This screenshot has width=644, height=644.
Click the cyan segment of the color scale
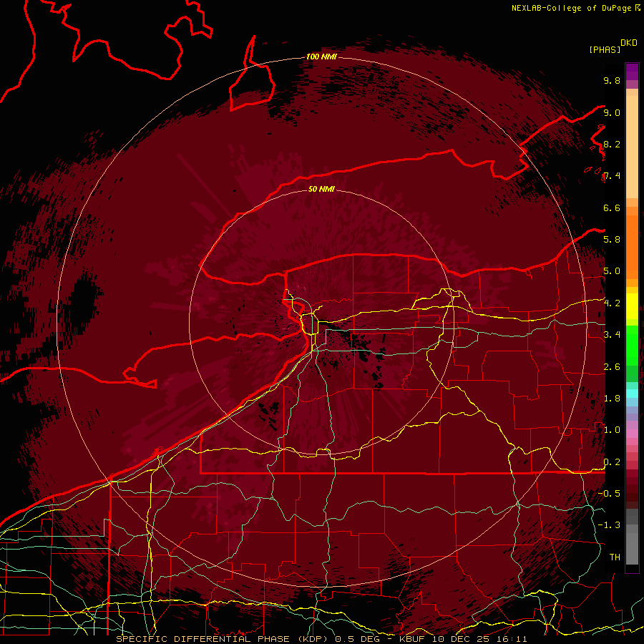[632, 394]
